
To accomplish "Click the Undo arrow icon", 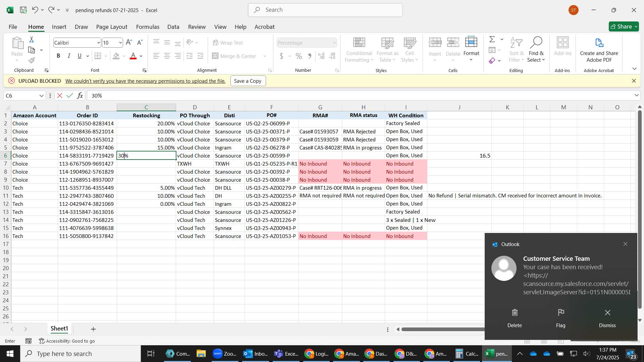I will coord(35,10).
